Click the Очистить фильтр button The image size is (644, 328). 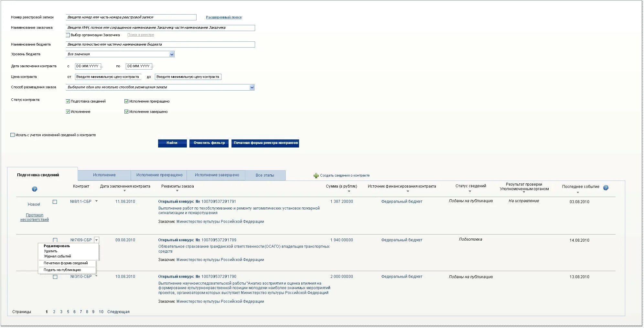coord(209,143)
